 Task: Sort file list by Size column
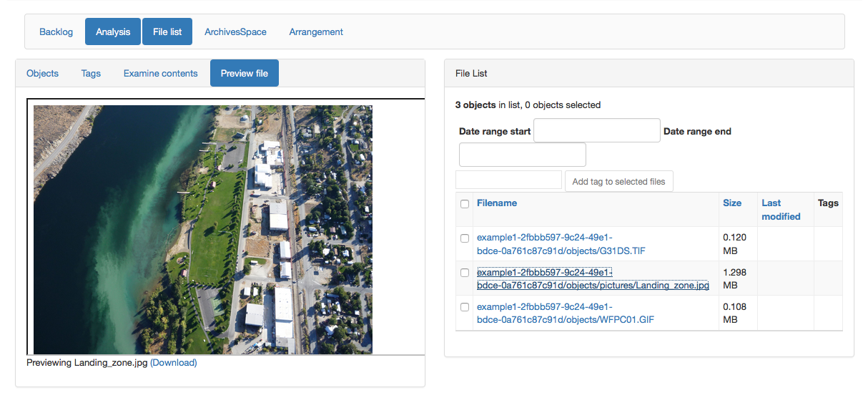(x=731, y=203)
